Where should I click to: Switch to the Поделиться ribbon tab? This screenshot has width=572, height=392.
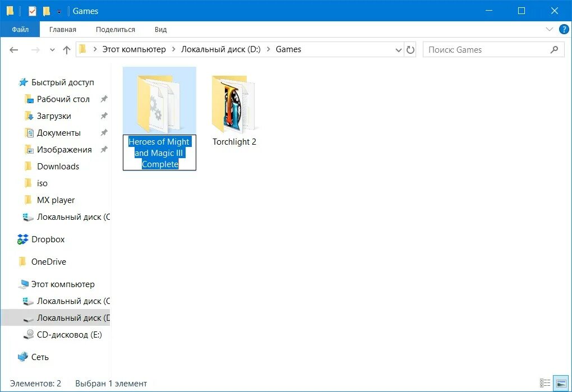click(116, 30)
